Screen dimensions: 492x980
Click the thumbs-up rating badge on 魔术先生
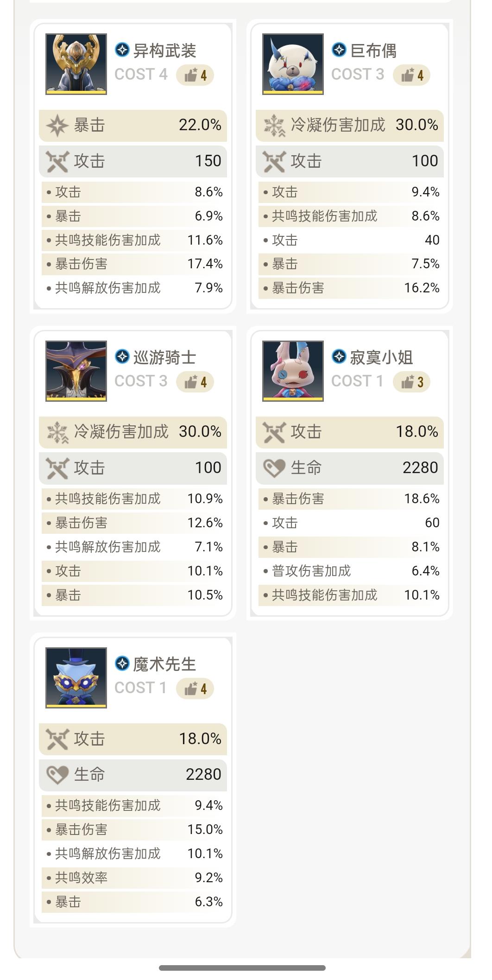(x=195, y=689)
